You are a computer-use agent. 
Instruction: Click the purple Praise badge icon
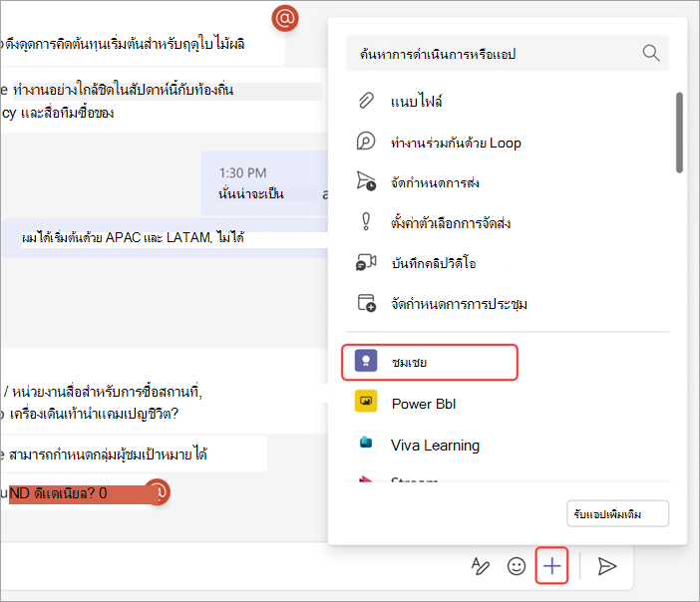coord(366,361)
